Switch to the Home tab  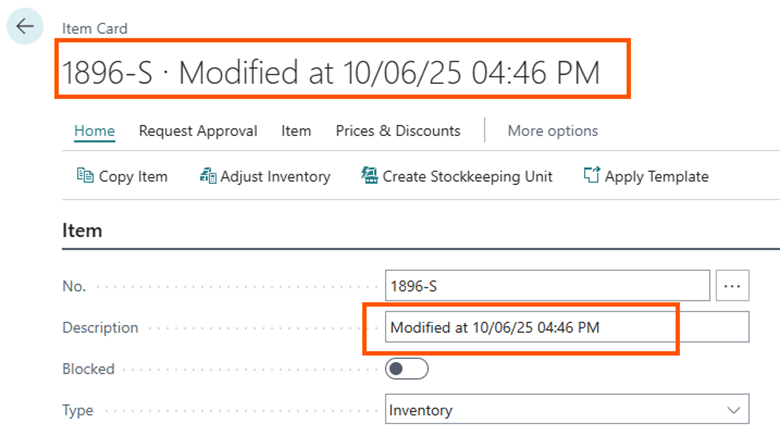94,131
